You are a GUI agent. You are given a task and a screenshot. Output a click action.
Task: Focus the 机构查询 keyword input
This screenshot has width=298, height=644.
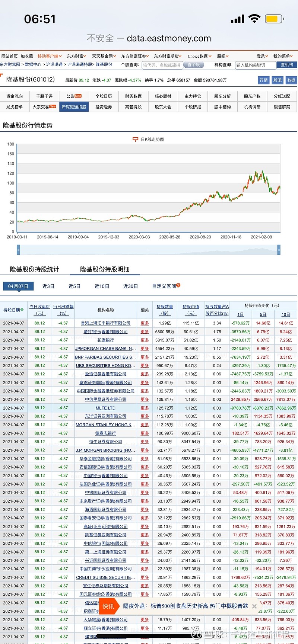(256, 65)
